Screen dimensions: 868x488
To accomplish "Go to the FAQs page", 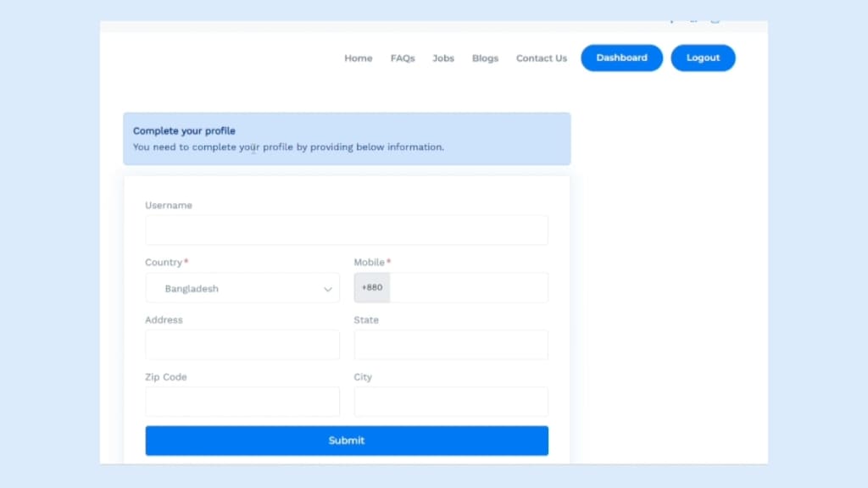I will coord(403,58).
